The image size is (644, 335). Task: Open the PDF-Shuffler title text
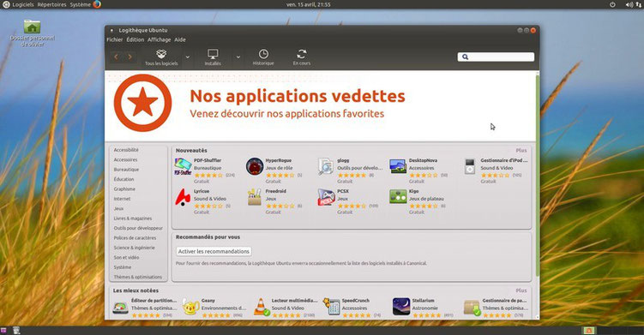coord(208,160)
